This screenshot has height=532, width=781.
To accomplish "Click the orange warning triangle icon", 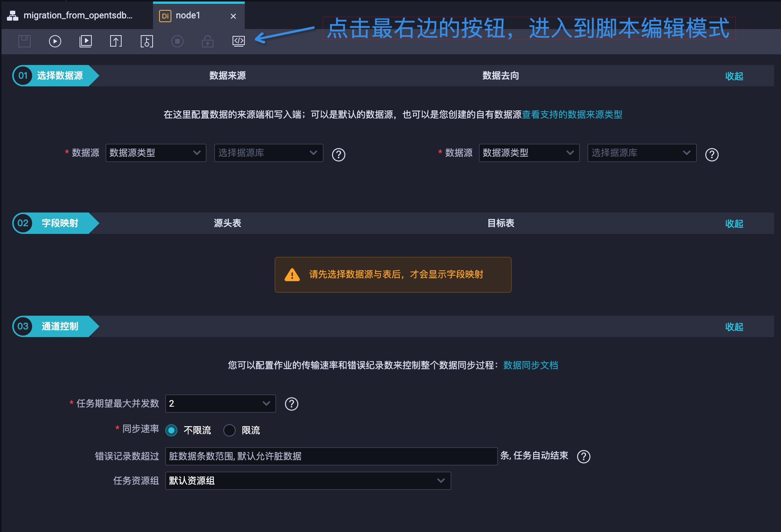I will [292, 275].
